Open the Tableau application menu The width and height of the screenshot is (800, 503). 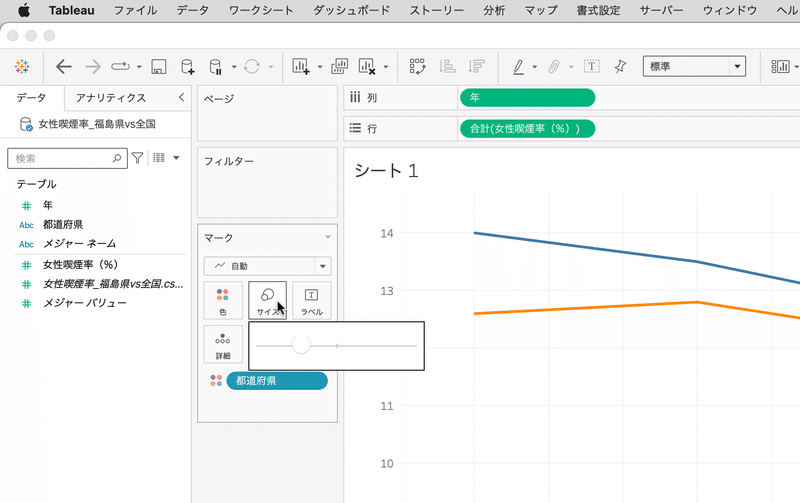click(x=71, y=10)
